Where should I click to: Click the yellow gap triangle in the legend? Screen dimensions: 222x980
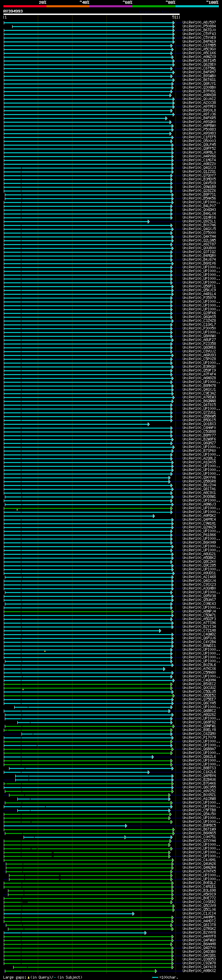28,977
